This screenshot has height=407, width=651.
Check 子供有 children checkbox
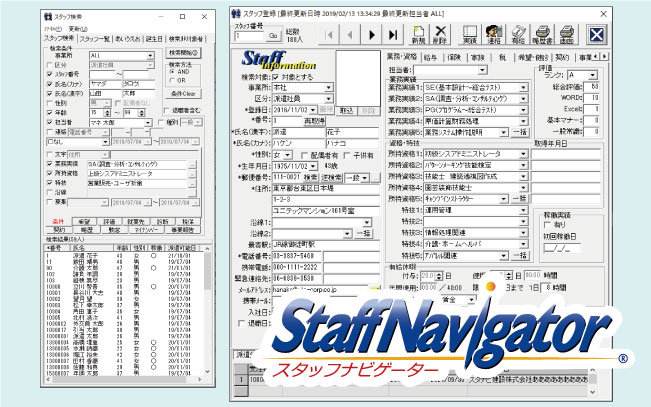click(348, 155)
